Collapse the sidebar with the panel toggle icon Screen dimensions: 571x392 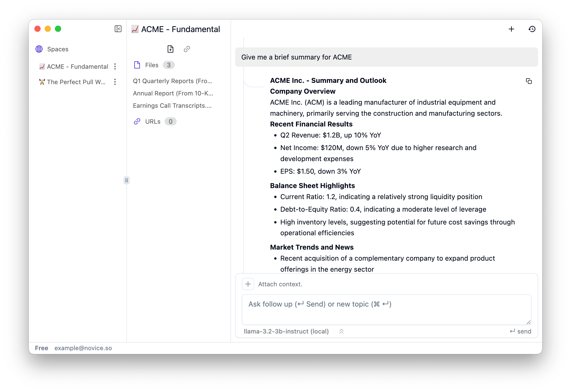click(118, 29)
